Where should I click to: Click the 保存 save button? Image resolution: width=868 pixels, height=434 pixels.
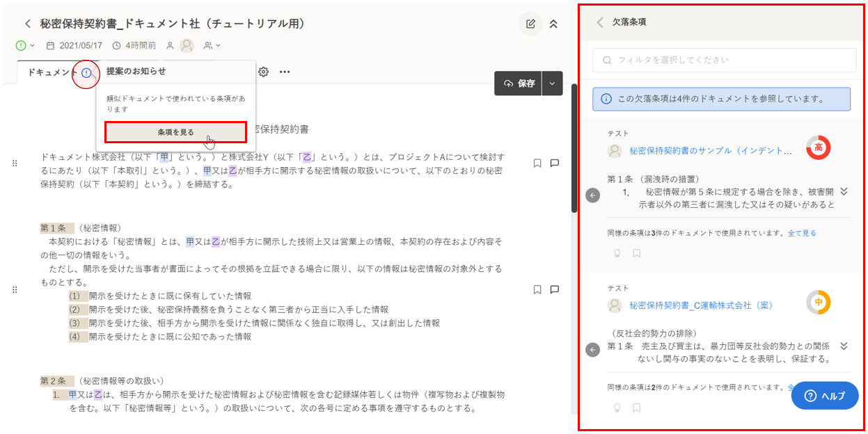click(518, 83)
